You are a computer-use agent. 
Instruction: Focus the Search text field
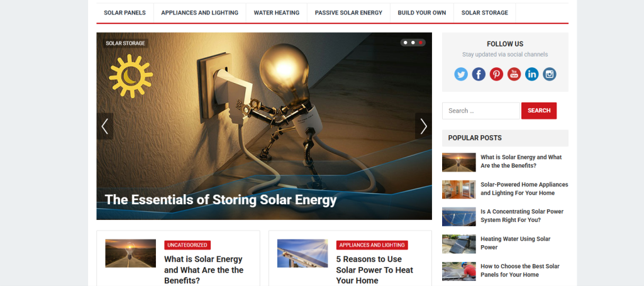click(x=481, y=111)
